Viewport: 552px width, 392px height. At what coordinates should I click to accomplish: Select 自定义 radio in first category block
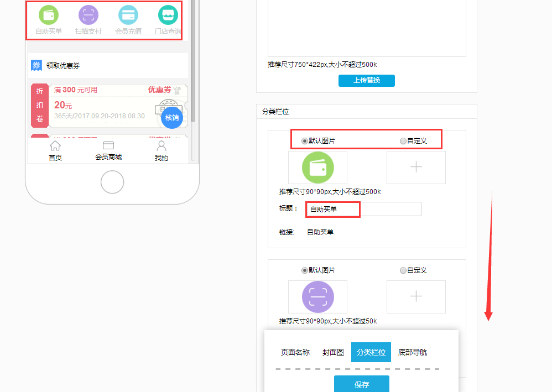point(403,141)
